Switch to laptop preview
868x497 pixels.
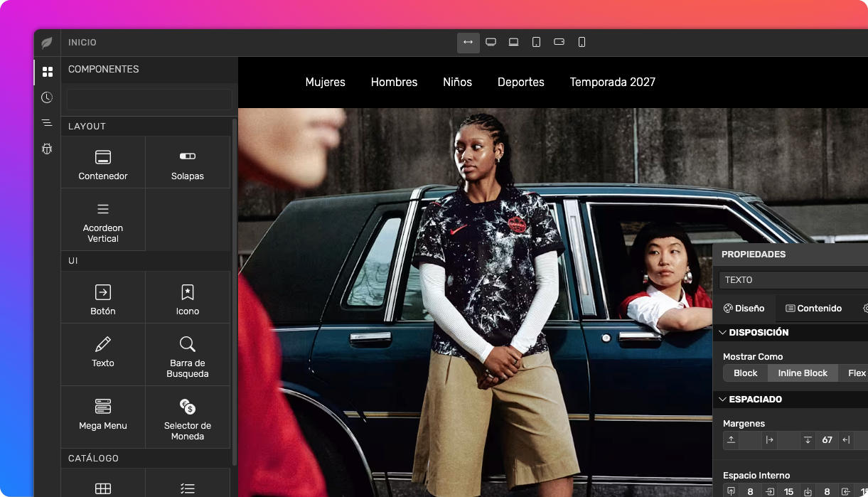513,43
